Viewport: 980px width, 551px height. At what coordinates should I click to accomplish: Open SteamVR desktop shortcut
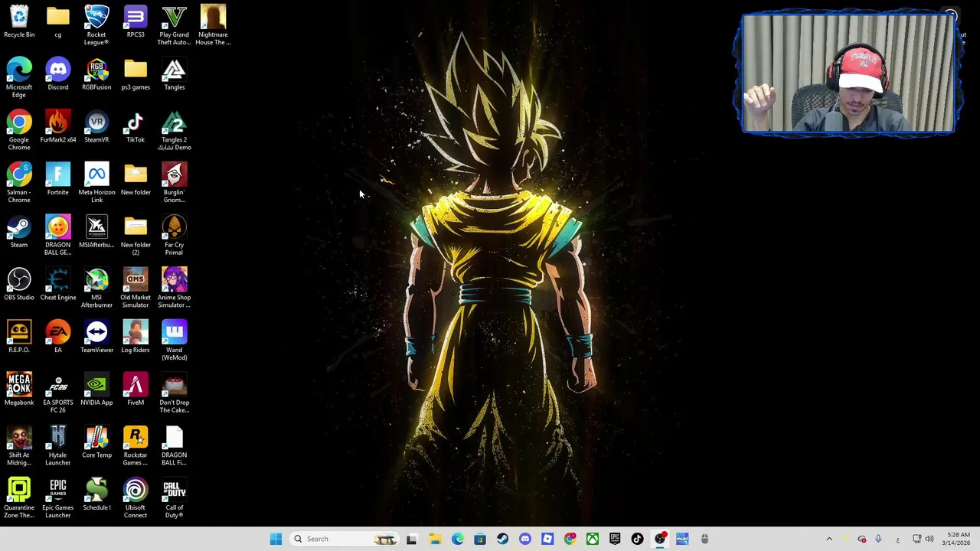(96, 126)
